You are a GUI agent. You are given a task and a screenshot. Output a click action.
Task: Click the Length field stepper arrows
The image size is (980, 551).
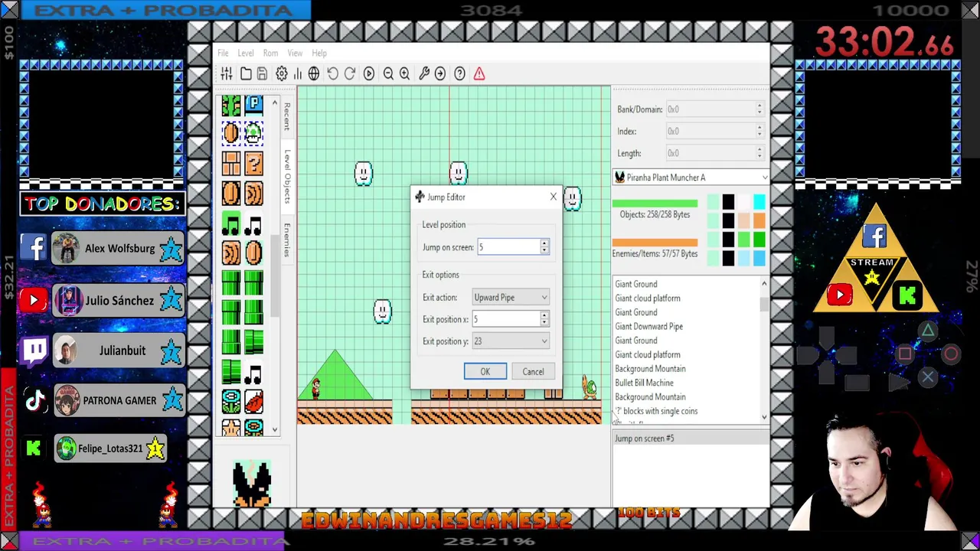[759, 153]
